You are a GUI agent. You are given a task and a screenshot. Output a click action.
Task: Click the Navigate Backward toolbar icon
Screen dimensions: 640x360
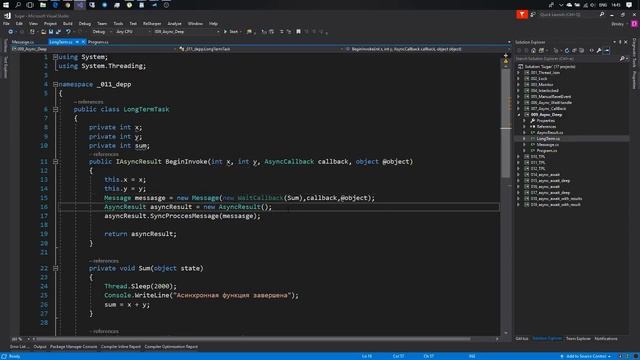[x=11, y=31]
